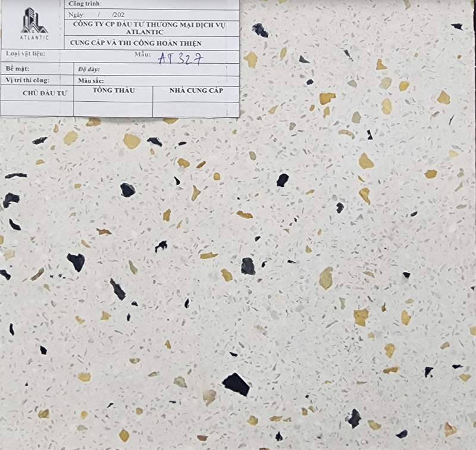The width and height of the screenshot is (476, 450).
Task: Click the 'Vị trí thi công:' label
Action: [x=27, y=80]
